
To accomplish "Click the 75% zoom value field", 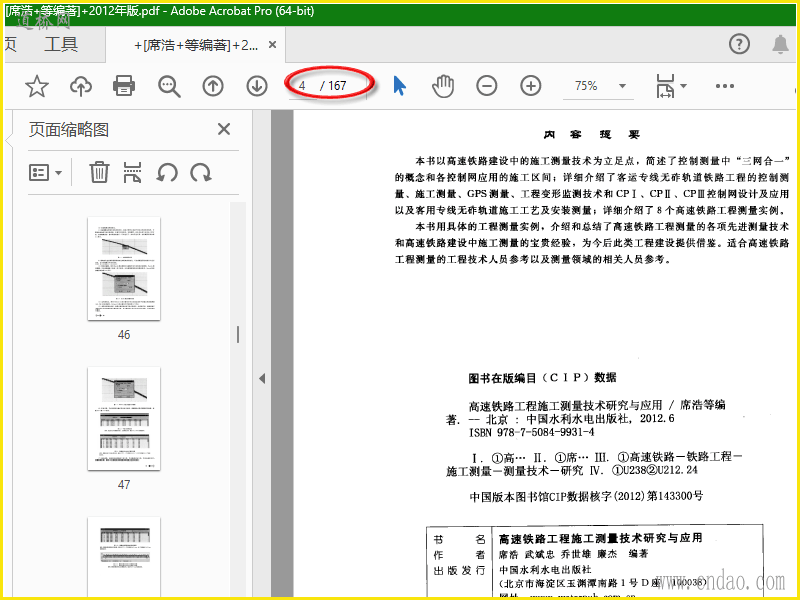I will tap(586, 86).
